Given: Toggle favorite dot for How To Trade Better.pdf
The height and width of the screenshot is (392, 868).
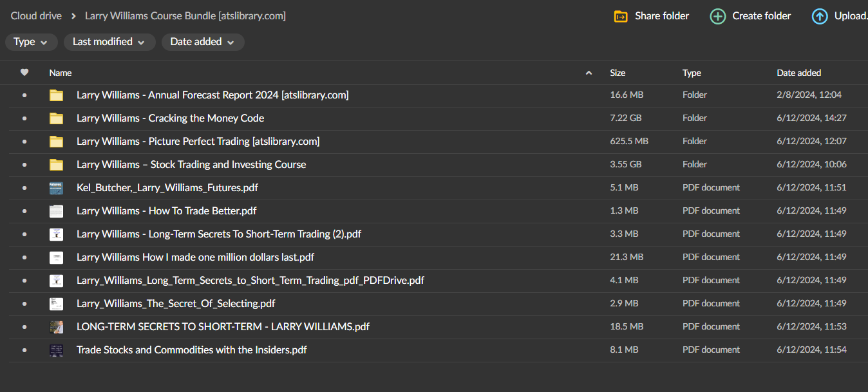Looking at the screenshot, I should pos(24,211).
